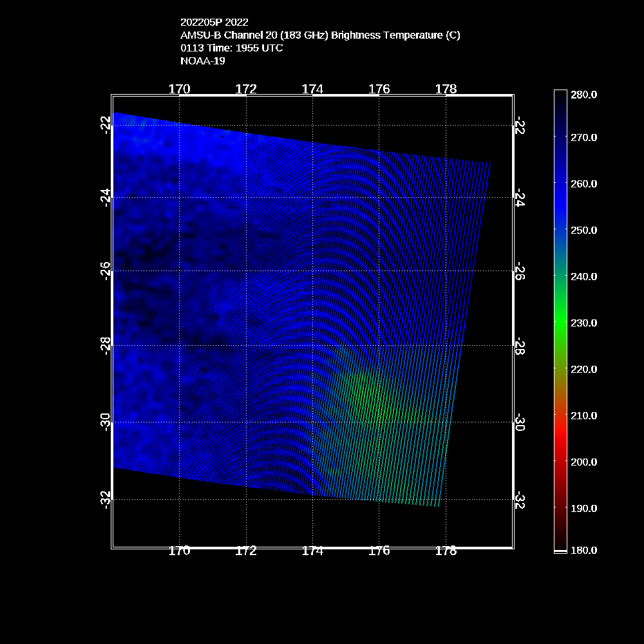Click the 210.0 colorbar label
644x644 pixels.
point(583,415)
